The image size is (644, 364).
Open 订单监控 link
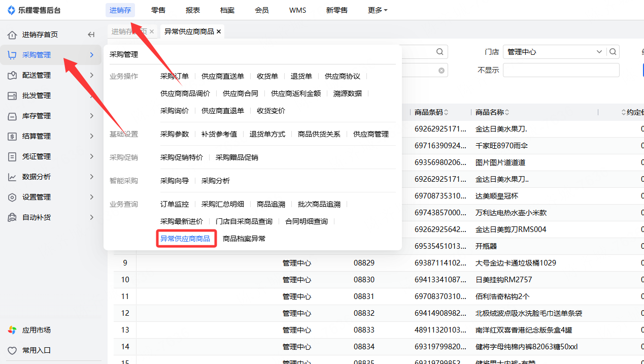(175, 204)
